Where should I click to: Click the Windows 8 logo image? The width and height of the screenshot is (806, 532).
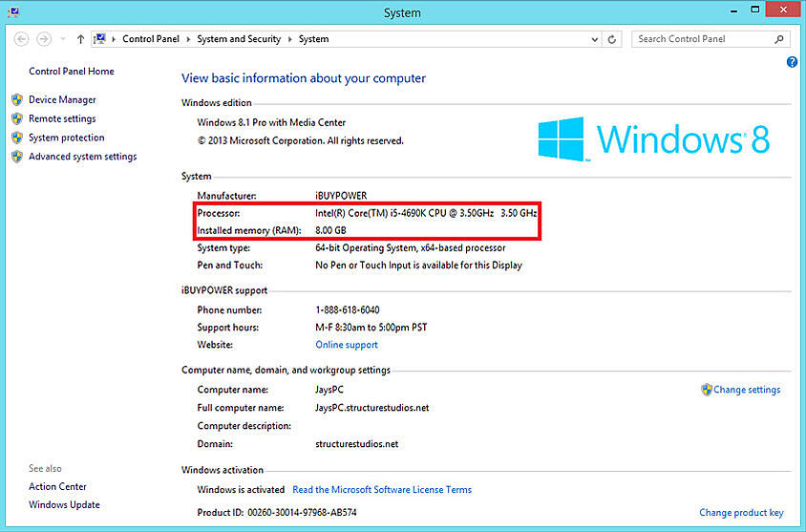click(654, 138)
